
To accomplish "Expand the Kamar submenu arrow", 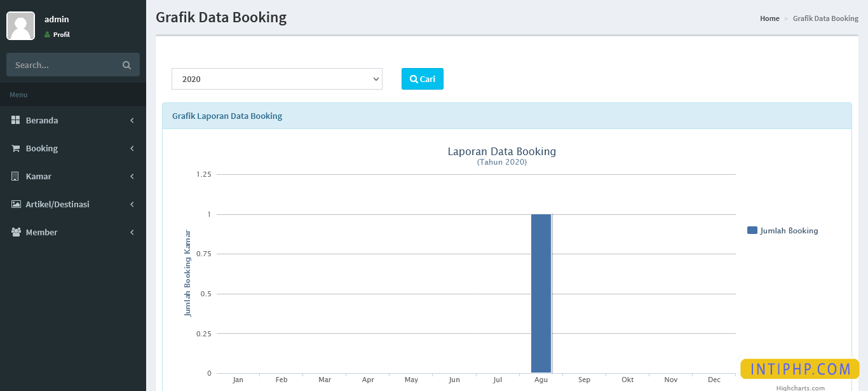I will pyautogui.click(x=132, y=176).
